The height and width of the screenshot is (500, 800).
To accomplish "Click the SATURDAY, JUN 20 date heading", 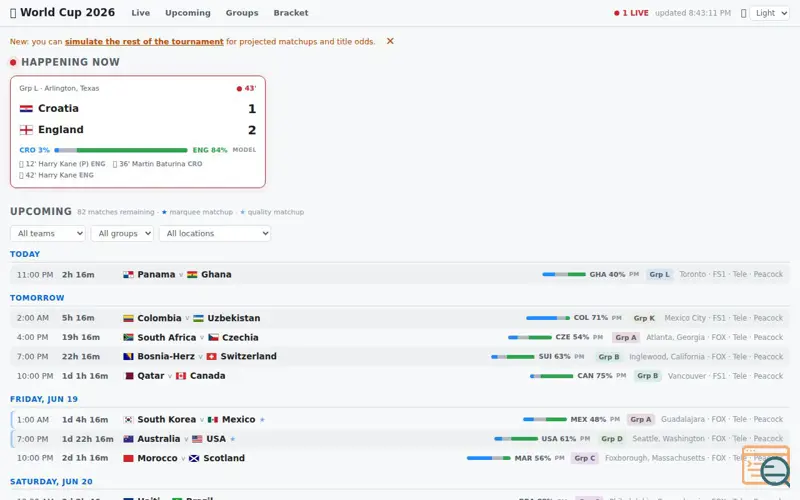I will 52,482.
